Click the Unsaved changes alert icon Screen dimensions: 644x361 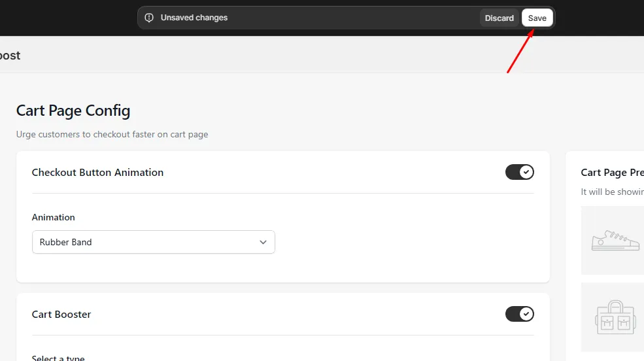click(149, 18)
